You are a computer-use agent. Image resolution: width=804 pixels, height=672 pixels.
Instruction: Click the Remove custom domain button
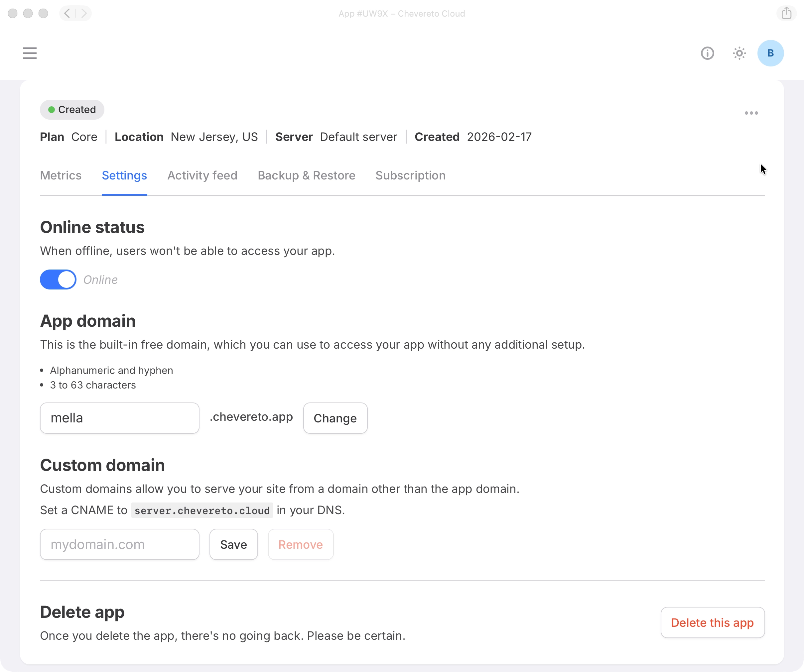301,544
